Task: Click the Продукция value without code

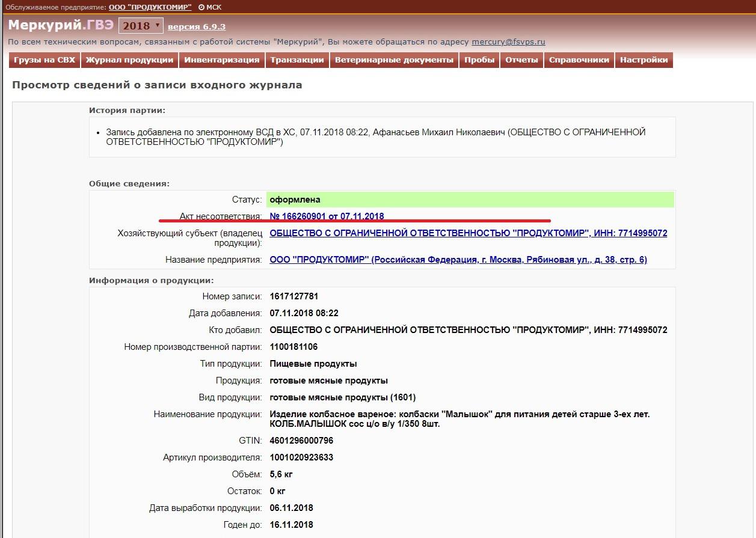Action: [329, 381]
